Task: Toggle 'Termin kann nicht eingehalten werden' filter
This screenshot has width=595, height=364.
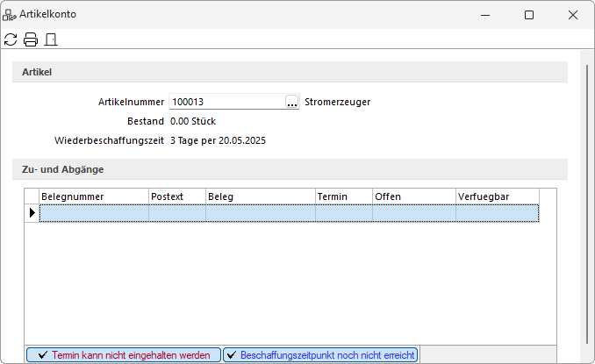Action: click(x=123, y=355)
